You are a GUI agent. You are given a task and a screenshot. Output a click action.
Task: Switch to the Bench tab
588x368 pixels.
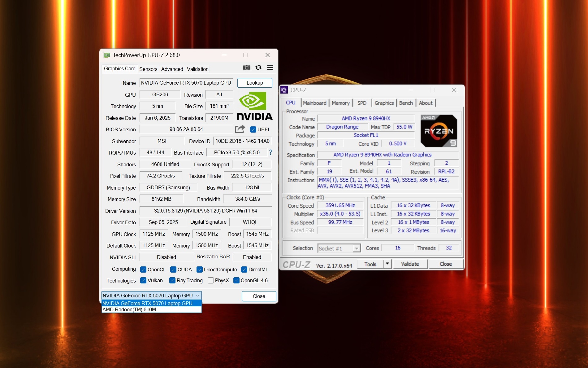click(x=406, y=103)
